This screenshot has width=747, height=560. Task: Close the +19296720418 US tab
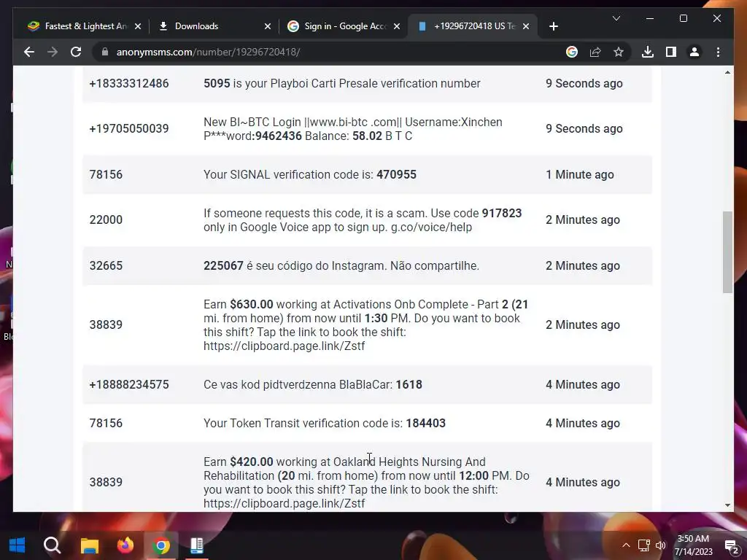click(x=526, y=26)
